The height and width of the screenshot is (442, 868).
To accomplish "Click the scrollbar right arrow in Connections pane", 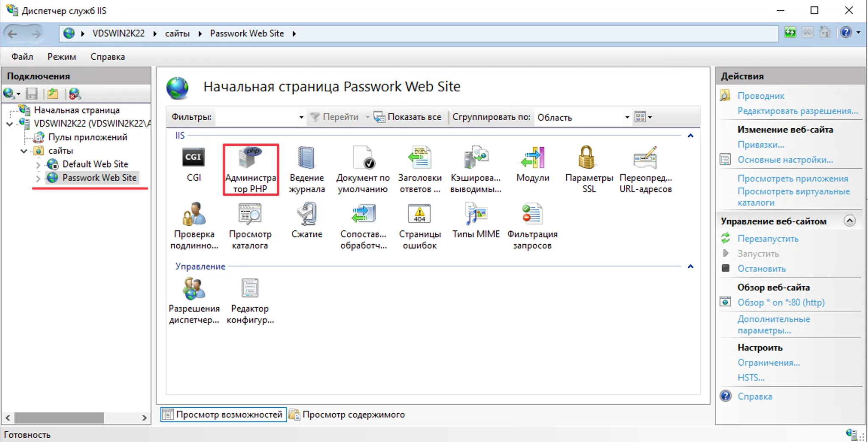I will 145,418.
